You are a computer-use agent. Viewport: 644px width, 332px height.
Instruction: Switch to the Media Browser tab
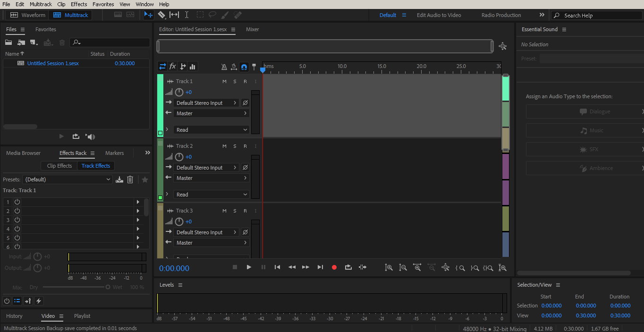click(23, 153)
